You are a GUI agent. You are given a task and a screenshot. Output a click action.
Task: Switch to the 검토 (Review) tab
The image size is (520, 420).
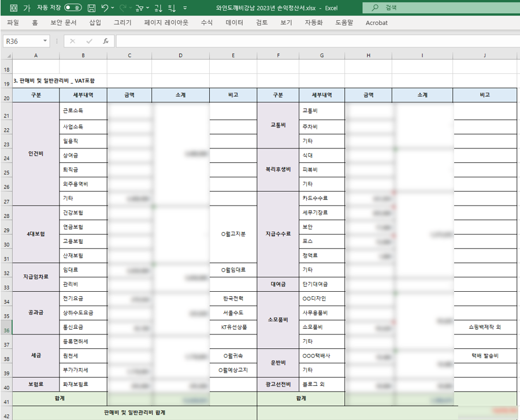(x=262, y=23)
